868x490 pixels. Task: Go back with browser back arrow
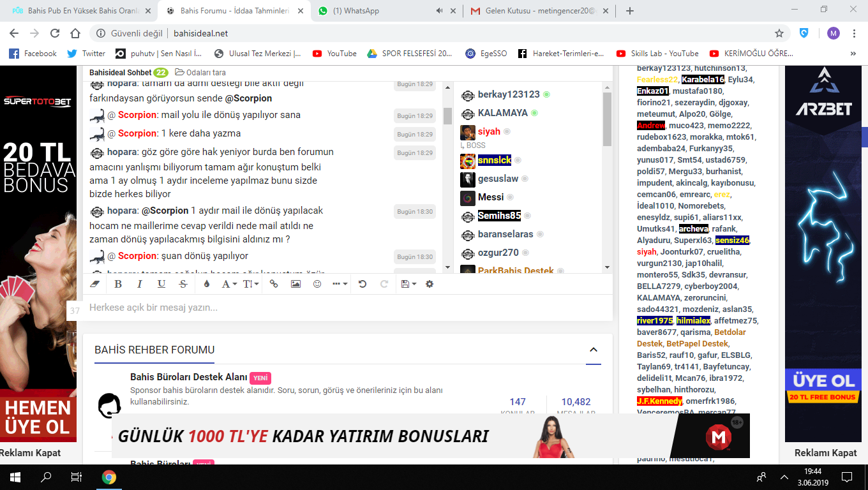coord(14,33)
